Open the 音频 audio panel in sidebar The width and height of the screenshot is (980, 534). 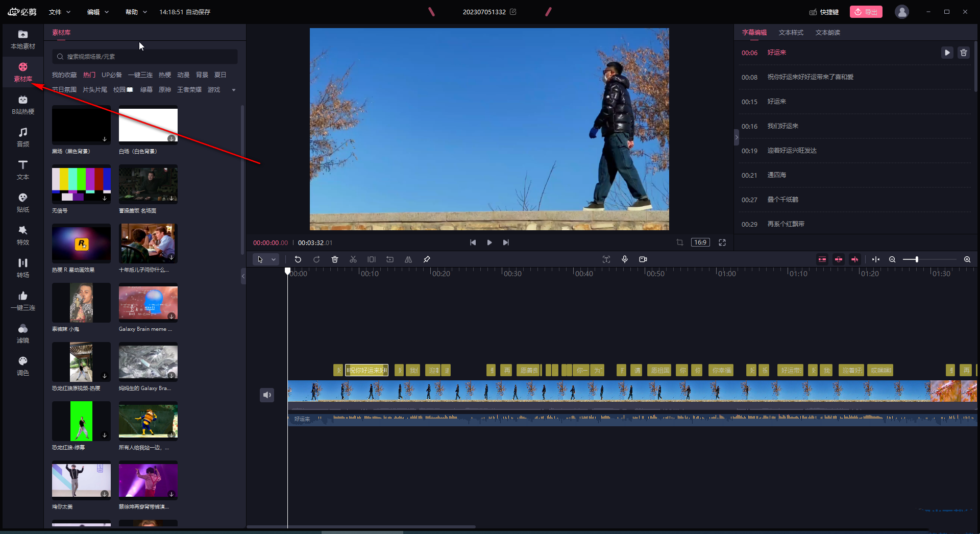[23, 137]
